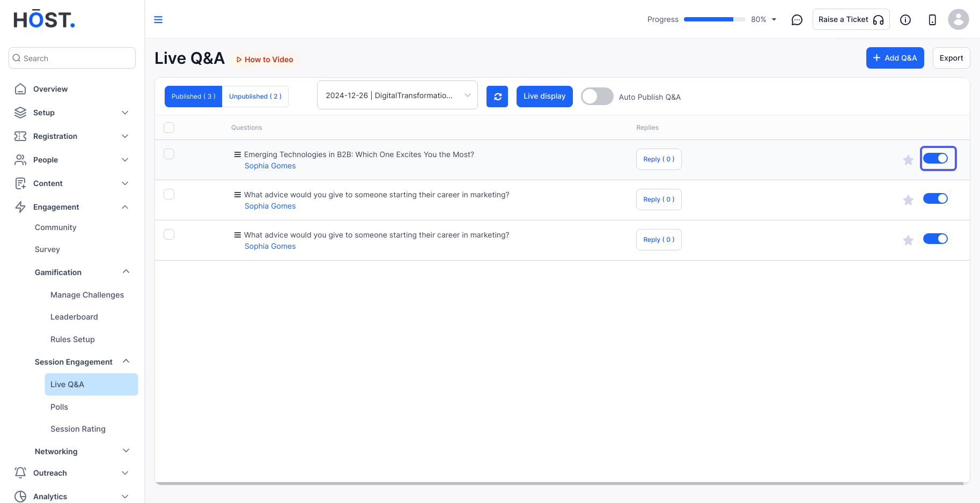Click the Content document icon
Screen dimensions: 980x503
tap(20, 183)
